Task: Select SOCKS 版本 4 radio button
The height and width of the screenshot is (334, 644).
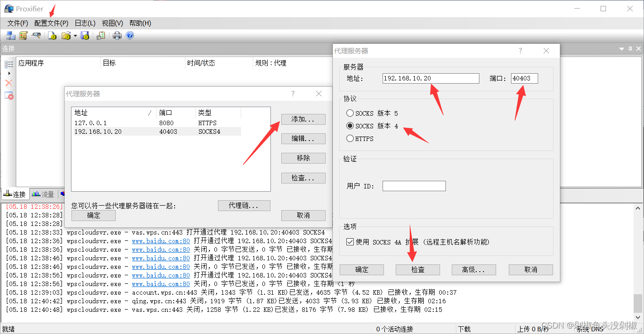Action: click(350, 126)
